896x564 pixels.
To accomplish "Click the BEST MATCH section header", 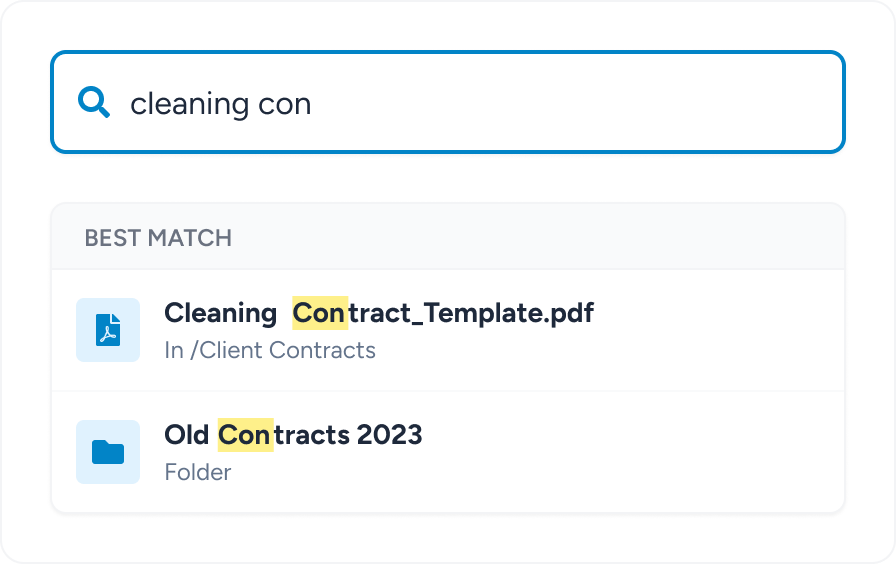I will click(x=158, y=238).
